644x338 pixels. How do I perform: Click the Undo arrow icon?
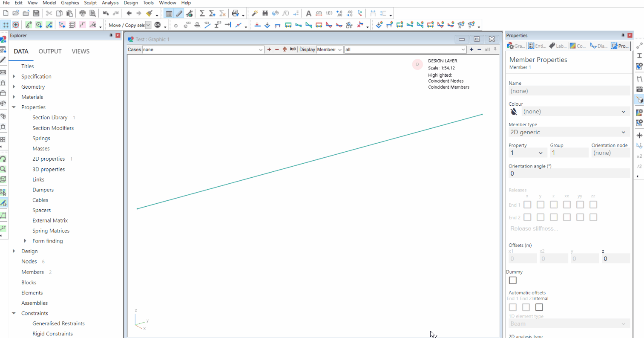coord(106,13)
